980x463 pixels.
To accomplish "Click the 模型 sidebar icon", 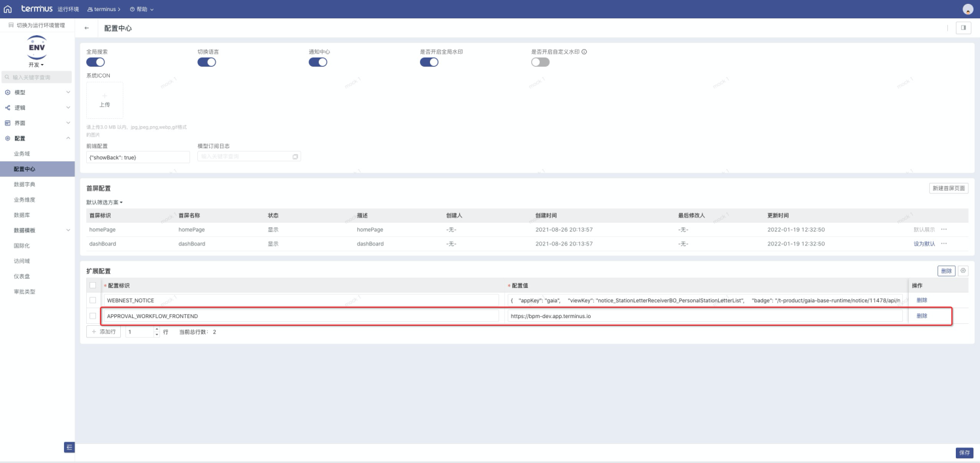I will (x=8, y=92).
